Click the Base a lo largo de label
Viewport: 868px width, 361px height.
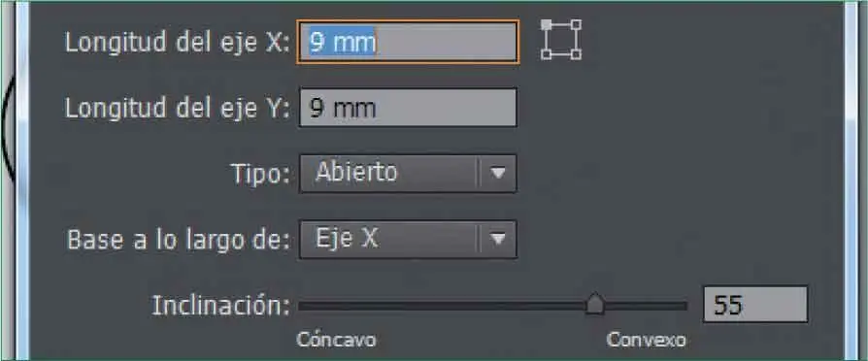pyautogui.click(x=179, y=241)
